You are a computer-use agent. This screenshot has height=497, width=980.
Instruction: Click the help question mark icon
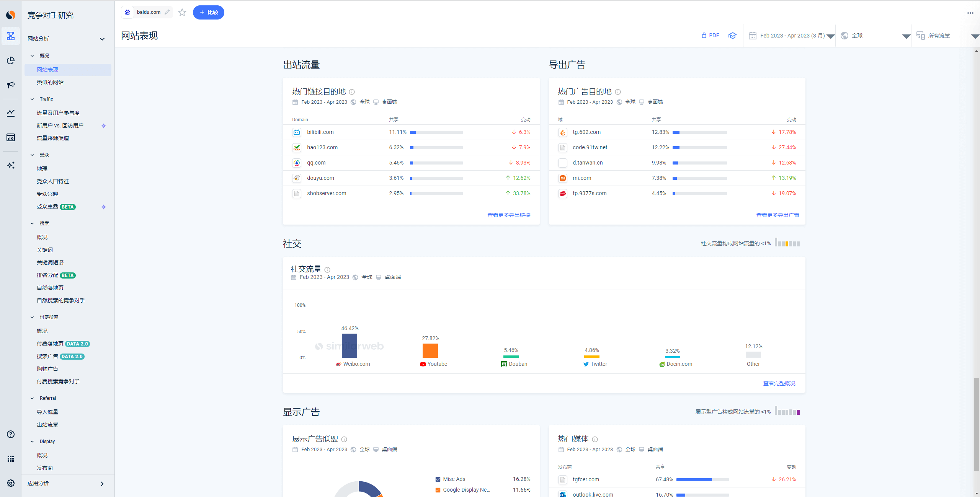pyautogui.click(x=11, y=434)
